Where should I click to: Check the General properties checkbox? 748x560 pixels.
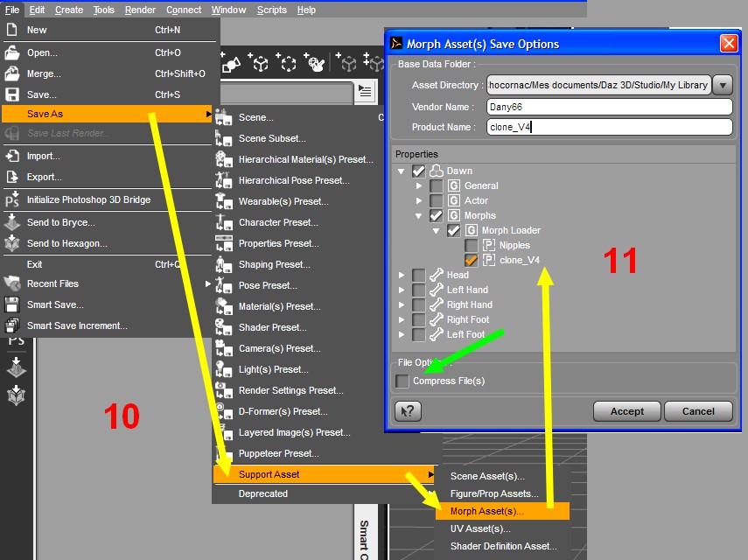(436, 185)
